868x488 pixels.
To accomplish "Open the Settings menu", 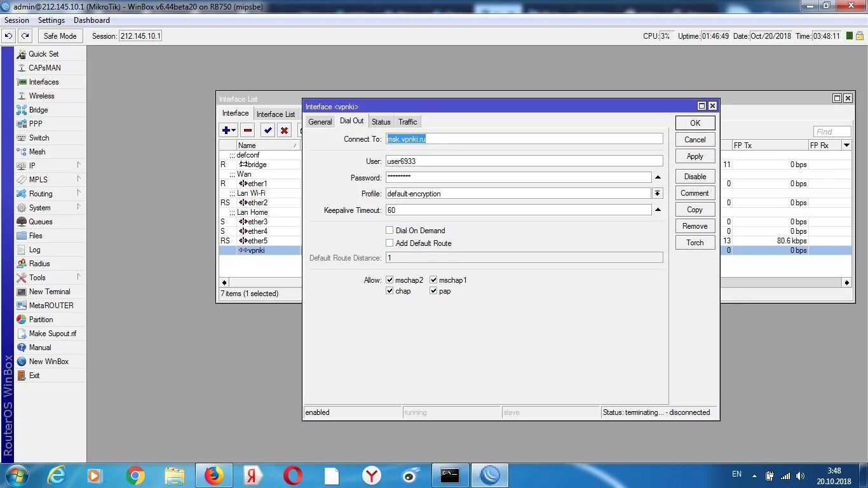I will 51,20.
